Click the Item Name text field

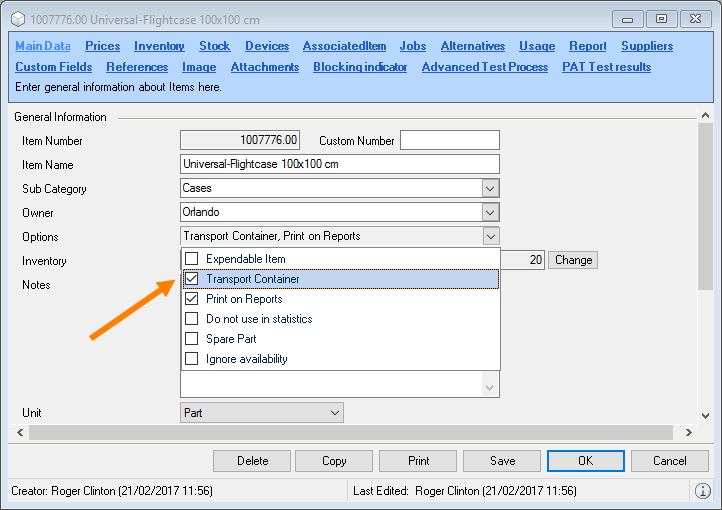tap(339, 165)
